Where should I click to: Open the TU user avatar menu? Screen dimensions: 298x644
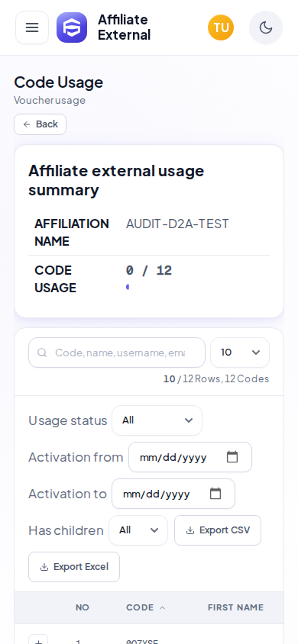tap(221, 27)
